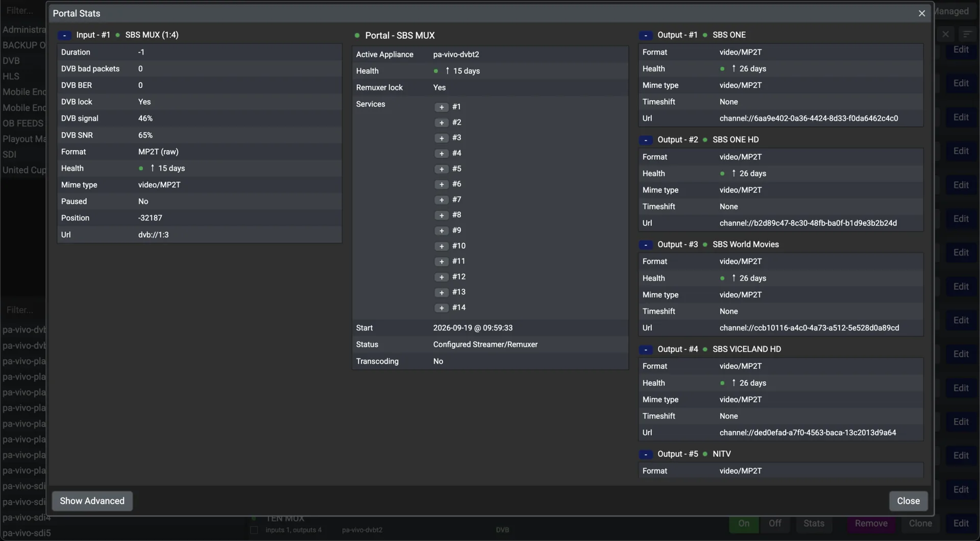Collapse Output #1 SBS ONE section

click(646, 35)
